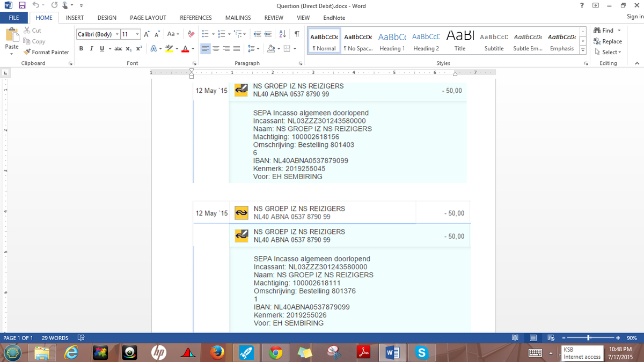Open Word Help question mark
Viewport: 644px width, 362px height.
[582, 5]
